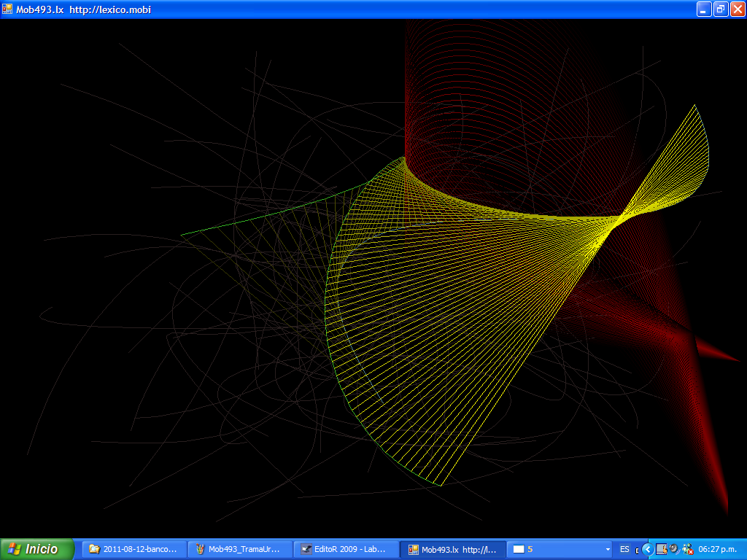Open the ES language bar indicator
This screenshot has height=560, width=747.
tap(624, 549)
